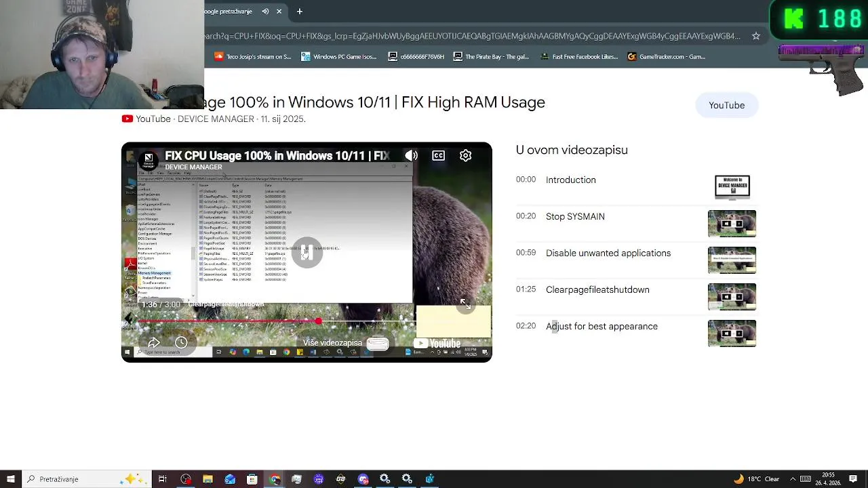Pause the video with center button
Image resolution: width=868 pixels, height=488 pixels.
pos(307,252)
